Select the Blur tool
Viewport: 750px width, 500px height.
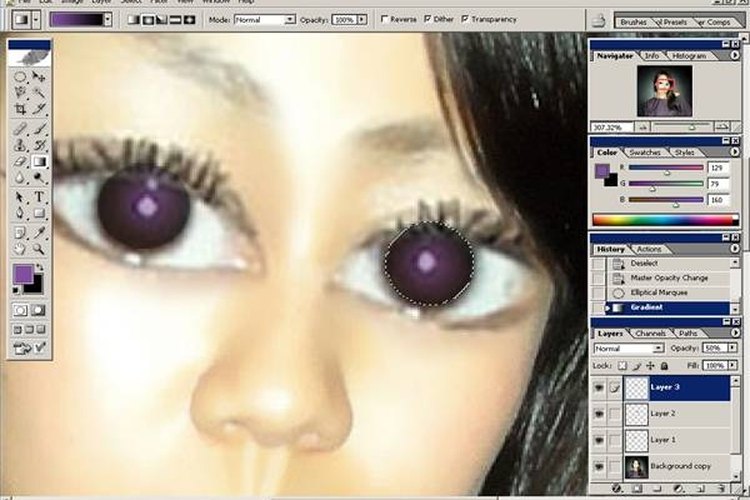click(x=20, y=178)
